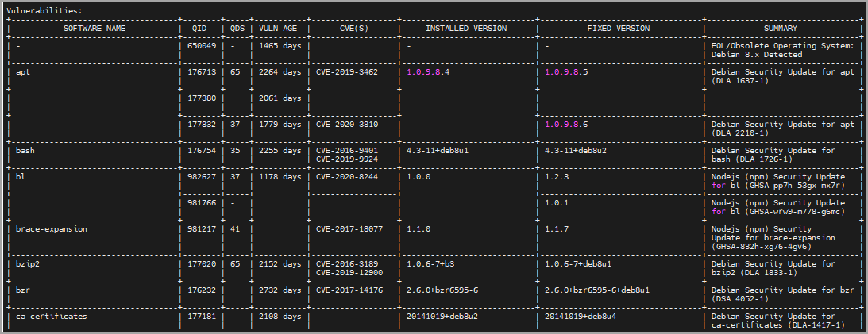Click fixed version 1.0.9.8.6
Image resolution: width=868 pixels, height=334 pixels.
pos(566,125)
